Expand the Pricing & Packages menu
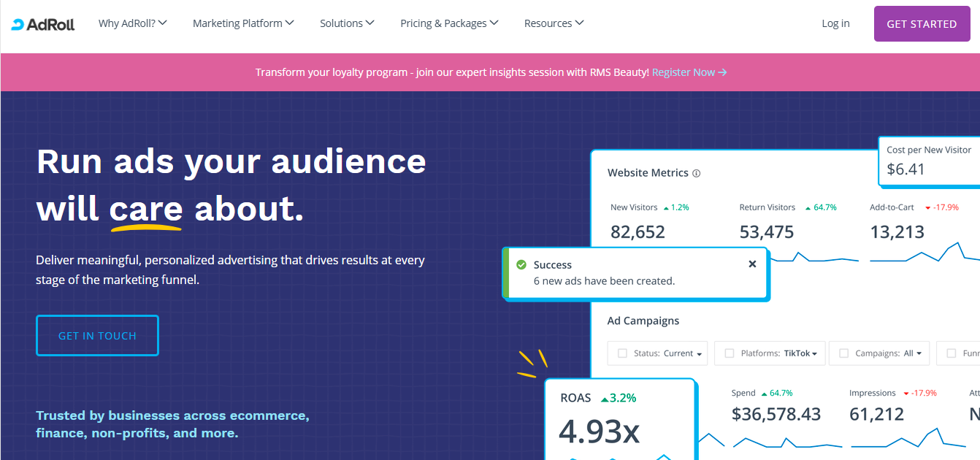The width and height of the screenshot is (980, 460). (449, 23)
